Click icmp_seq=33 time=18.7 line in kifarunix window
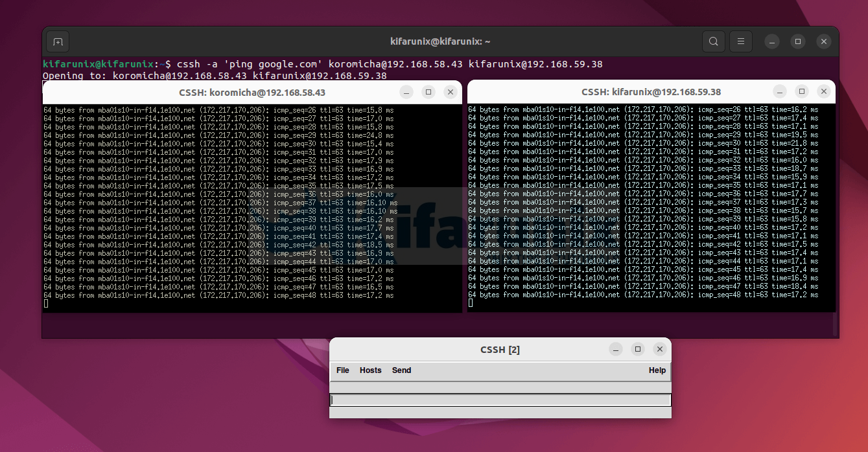Viewport: 868px width, 452px height. [643, 168]
